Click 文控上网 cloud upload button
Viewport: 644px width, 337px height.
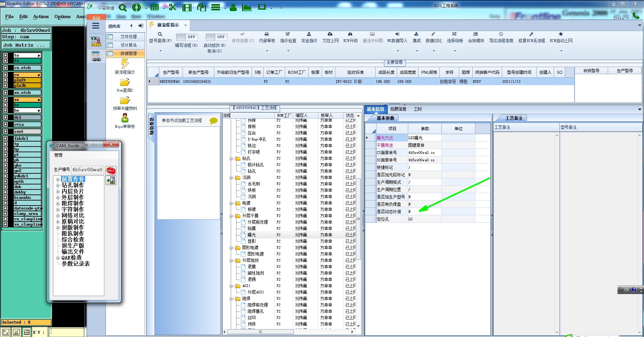(x=330, y=37)
